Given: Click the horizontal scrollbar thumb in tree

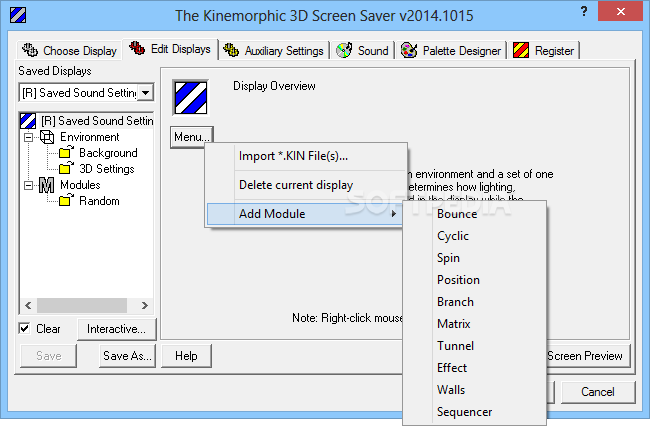Looking at the screenshot, I should click(82, 305).
